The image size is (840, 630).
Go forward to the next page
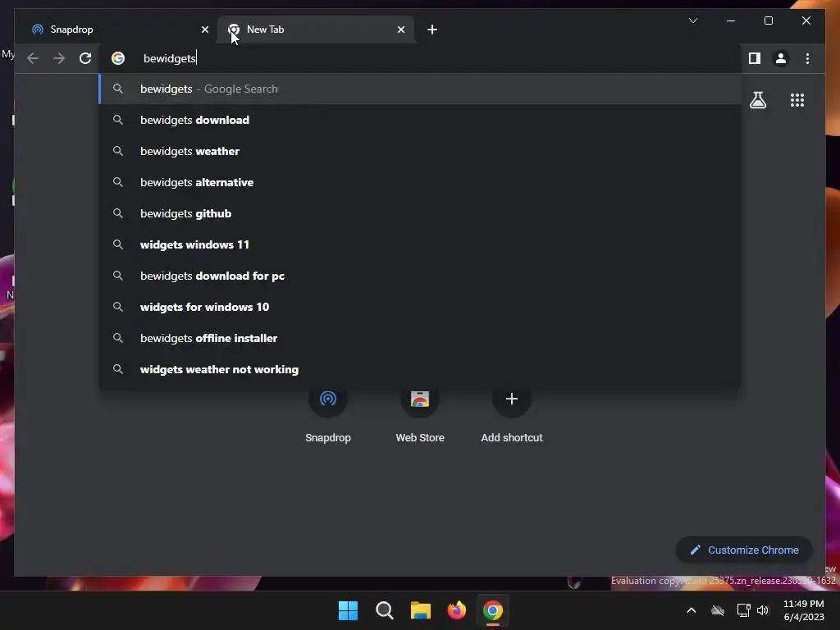[59, 58]
